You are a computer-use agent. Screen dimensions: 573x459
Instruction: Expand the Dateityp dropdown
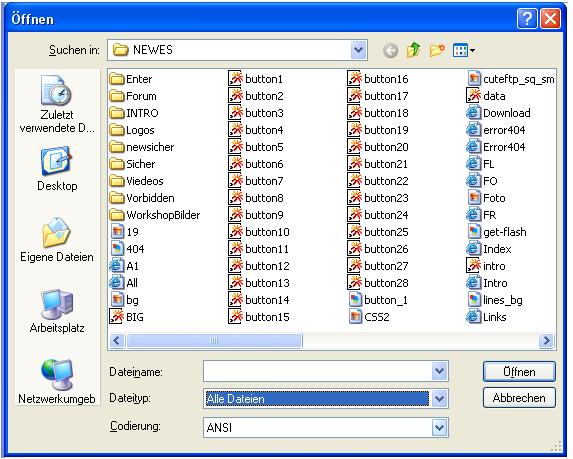pos(439,398)
